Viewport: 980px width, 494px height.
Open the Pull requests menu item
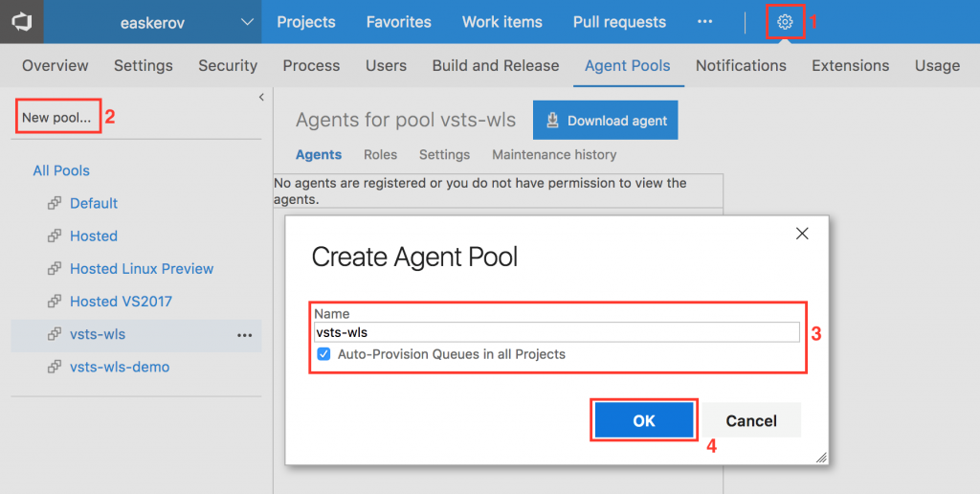coord(619,22)
